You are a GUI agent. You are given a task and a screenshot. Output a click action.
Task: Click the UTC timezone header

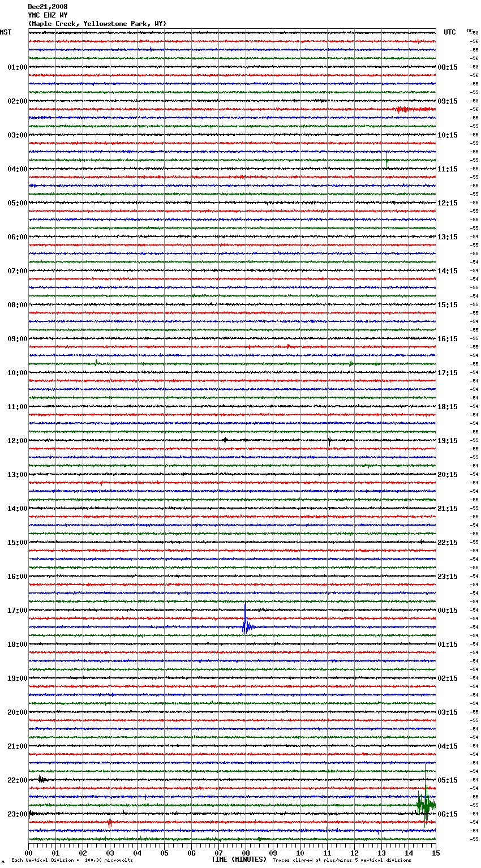[449, 32]
